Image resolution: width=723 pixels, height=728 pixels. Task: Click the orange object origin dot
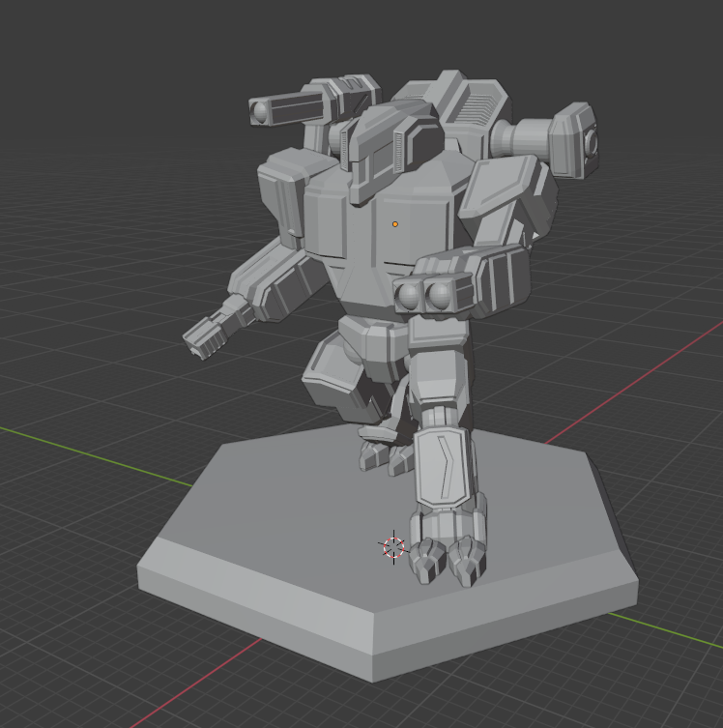(395, 224)
